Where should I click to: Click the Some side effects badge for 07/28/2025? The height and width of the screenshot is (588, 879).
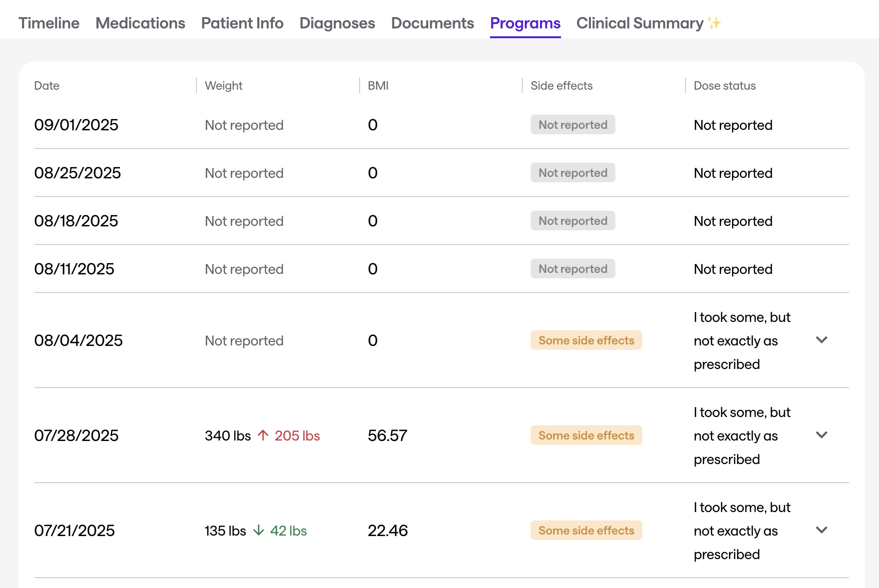[x=586, y=435]
